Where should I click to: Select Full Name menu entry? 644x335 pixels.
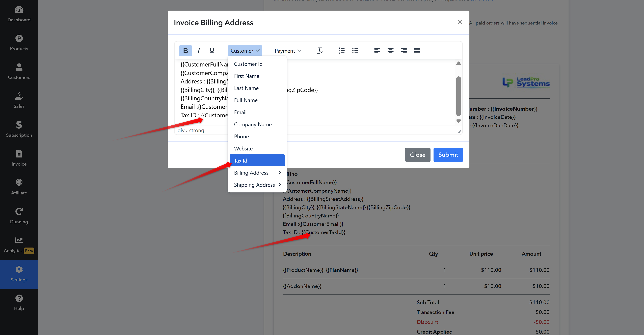click(x=257, y=100)
